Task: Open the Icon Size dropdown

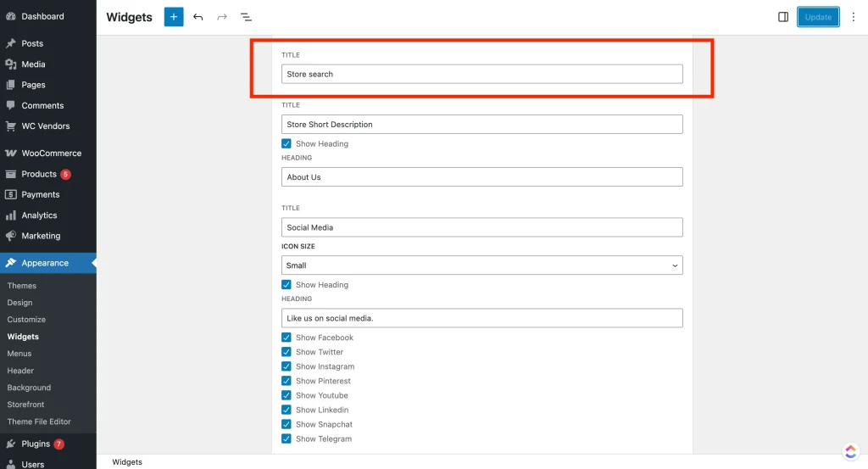Action: pos(481,265)
